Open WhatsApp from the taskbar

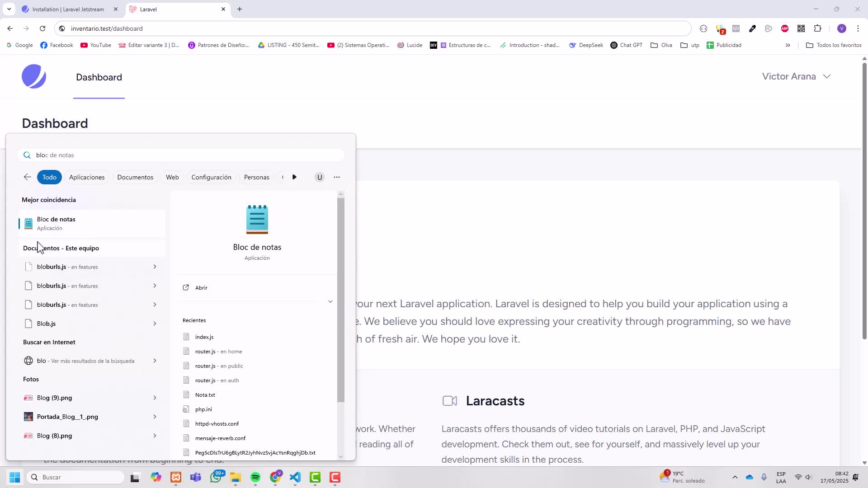coord(216,477)
